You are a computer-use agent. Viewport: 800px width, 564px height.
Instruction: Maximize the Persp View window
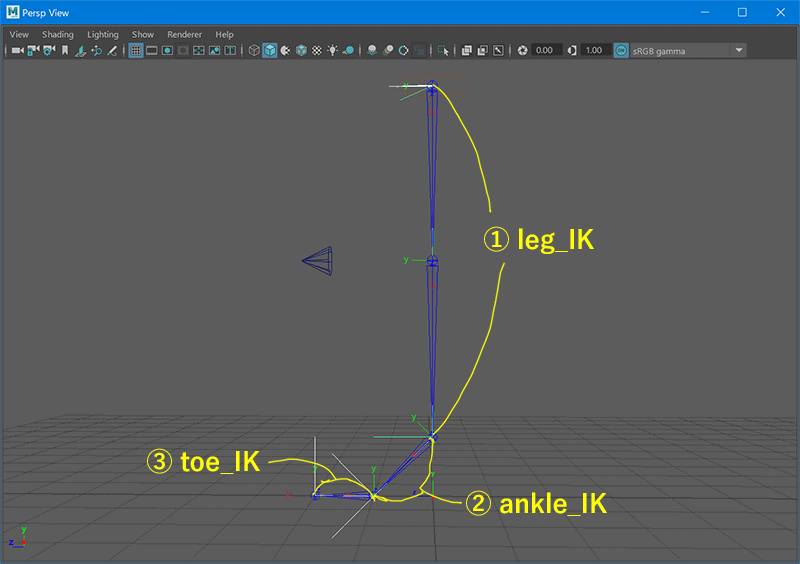tap(742, 12)
